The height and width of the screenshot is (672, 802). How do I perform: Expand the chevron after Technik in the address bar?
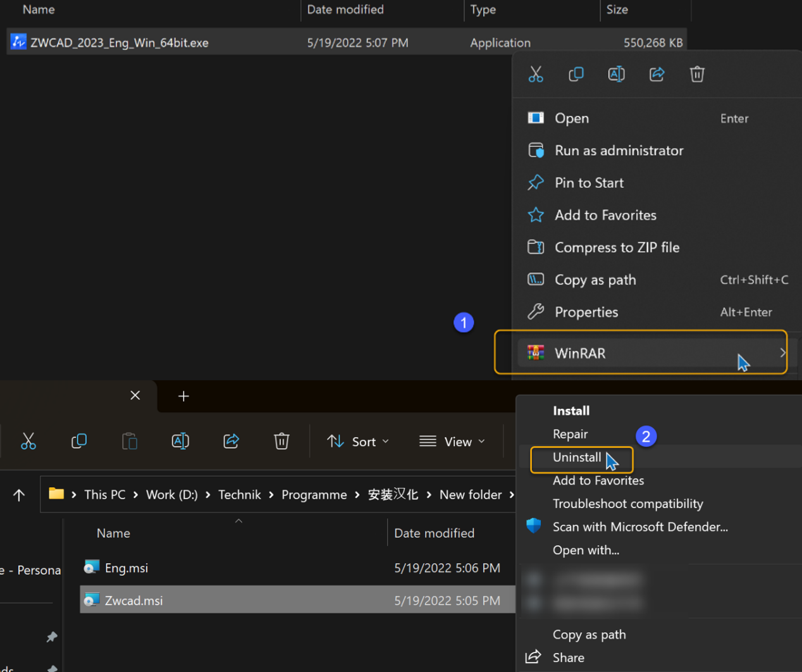[271, 494]
